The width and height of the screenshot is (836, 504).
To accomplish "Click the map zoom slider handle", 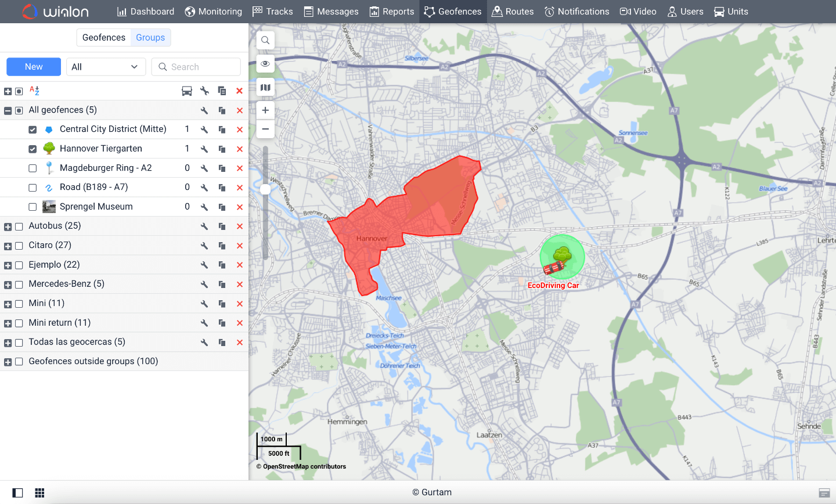I will [265, 189].
